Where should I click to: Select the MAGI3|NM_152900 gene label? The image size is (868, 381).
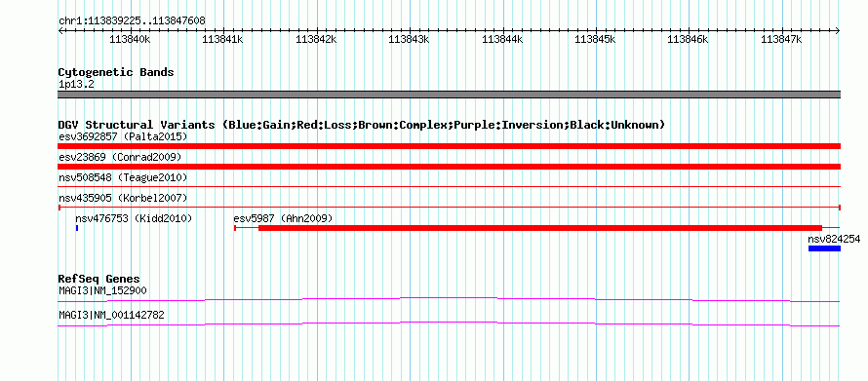(103, 290)
